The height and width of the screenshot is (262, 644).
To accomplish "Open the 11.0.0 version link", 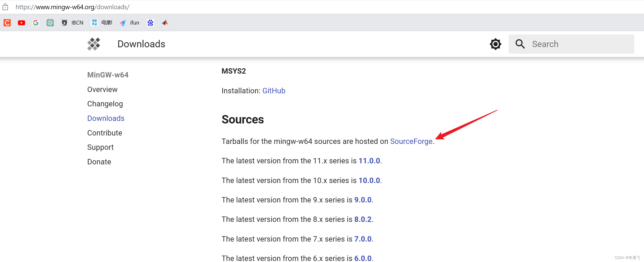I will pyautogui.click(x=369, y=161).
